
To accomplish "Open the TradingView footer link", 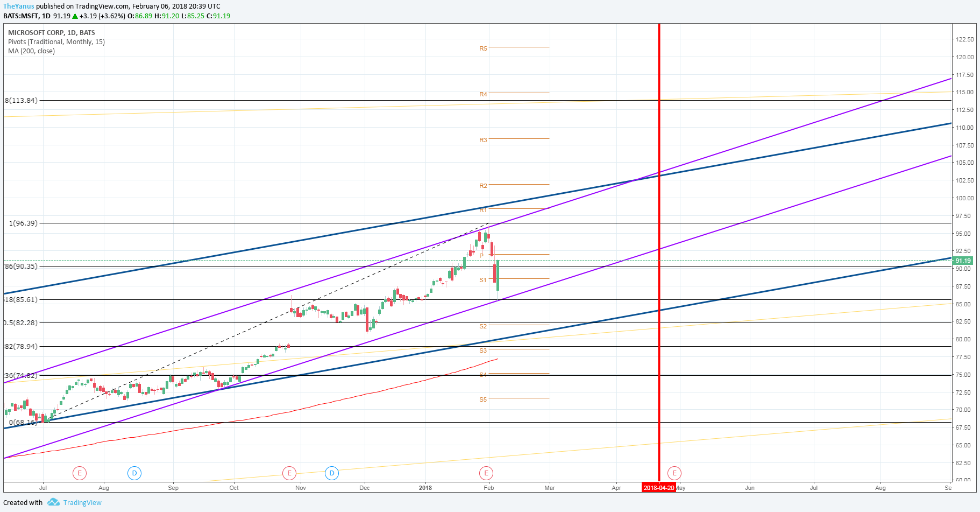I will pyautogui.click(x=82, y=502).
